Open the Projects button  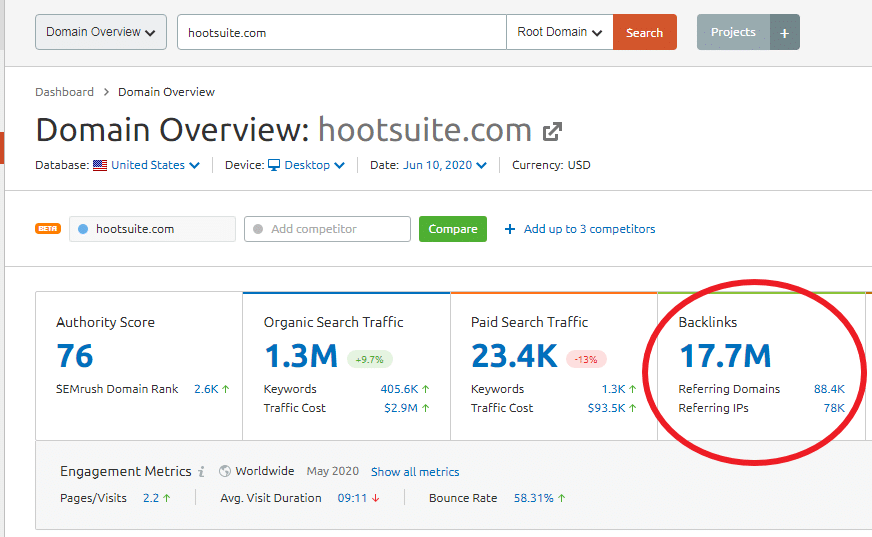point(733,32)
